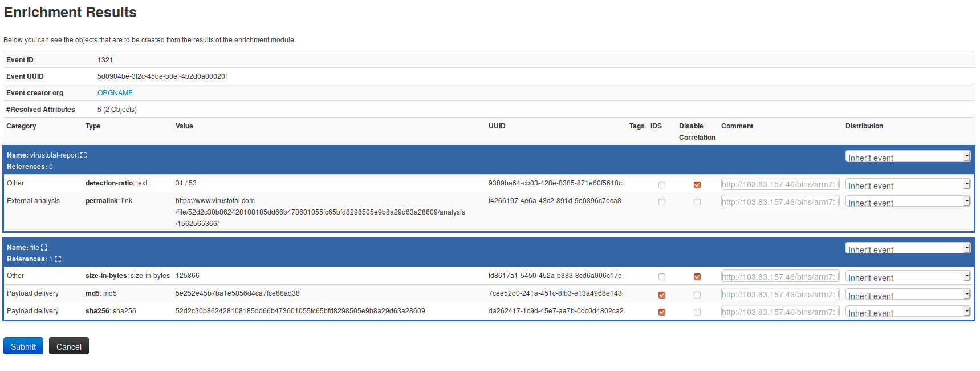The width and height of the screenshot is (980, 371).
Task: Uncheck Disable Correlation for size-in-bytes row
Action: [x=697, y=277]
